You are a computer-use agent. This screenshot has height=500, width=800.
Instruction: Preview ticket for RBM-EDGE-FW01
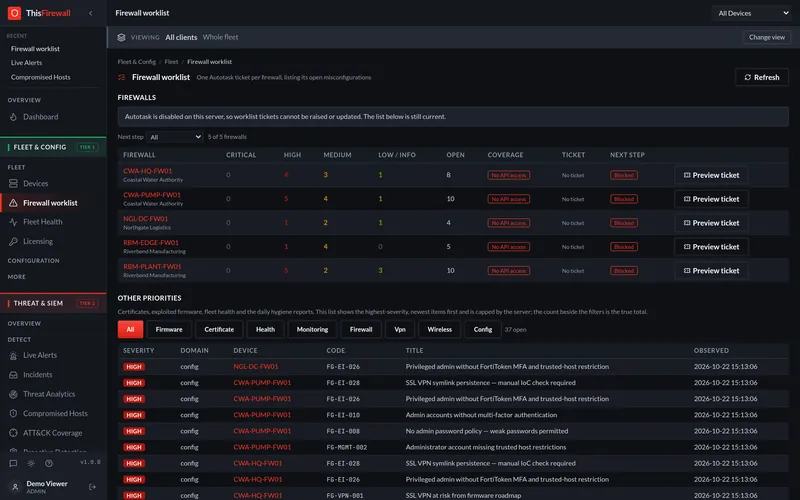[x=711, y=247]
